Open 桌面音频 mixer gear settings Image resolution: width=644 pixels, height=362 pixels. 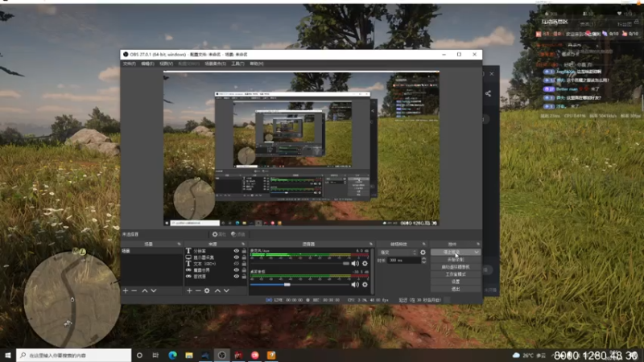tap(365, 285)
